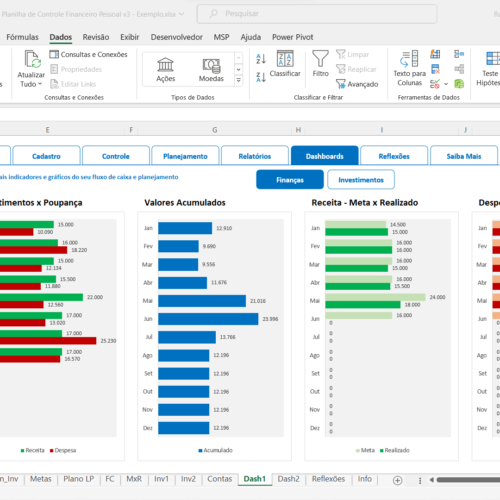Image resolution: width=500 pixels, height=500 pixels.
Task: Select the Dados ribbon tab
Action: click(x=61, y=37)
